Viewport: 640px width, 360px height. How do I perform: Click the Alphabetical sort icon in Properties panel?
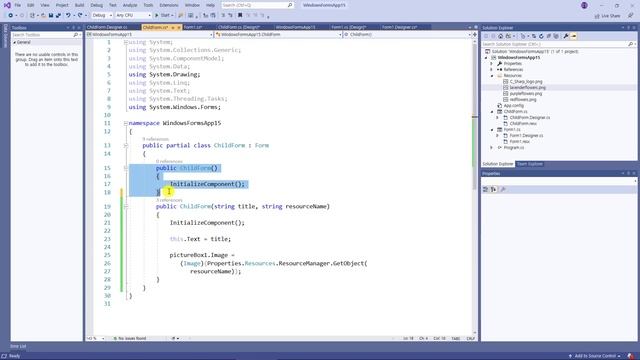[x=493, y=189]
